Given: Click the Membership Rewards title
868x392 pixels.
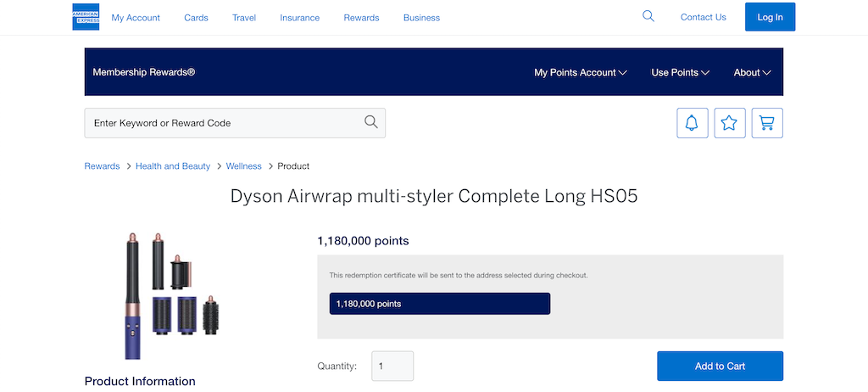Looking at the screenshot, I should click(x=144, y=72).
